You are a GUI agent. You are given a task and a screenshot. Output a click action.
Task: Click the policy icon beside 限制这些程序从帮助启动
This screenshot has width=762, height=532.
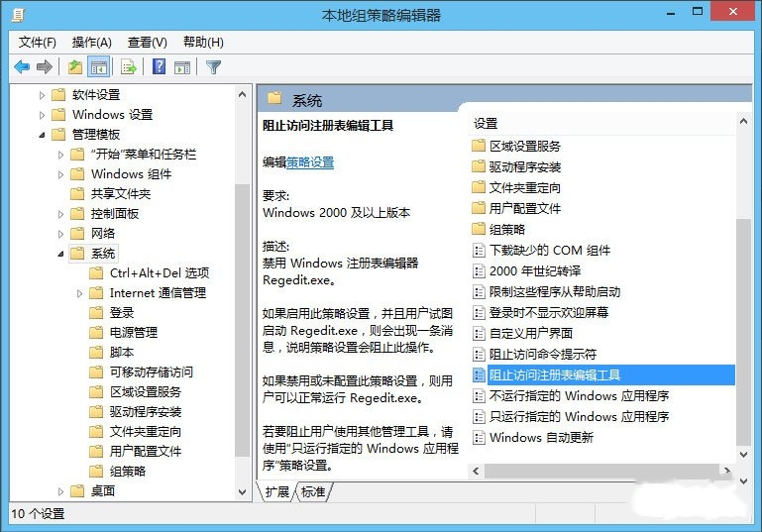pos(479,292)
